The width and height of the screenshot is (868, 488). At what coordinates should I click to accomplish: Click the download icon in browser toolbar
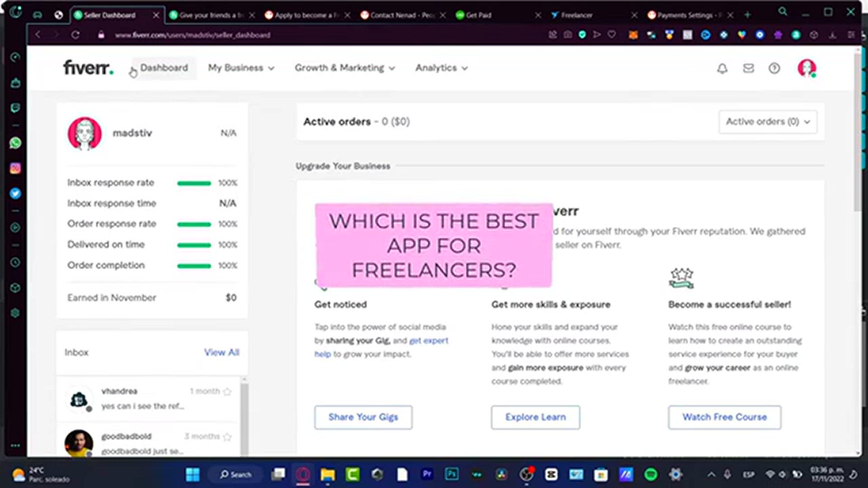click(832, 35)
